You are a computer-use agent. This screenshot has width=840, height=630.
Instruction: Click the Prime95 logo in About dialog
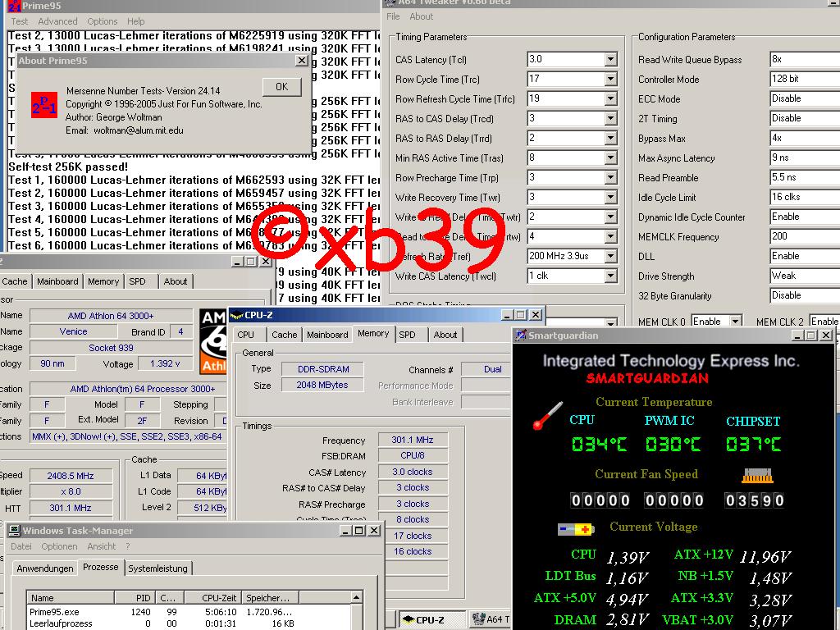[x=44, y=104]
